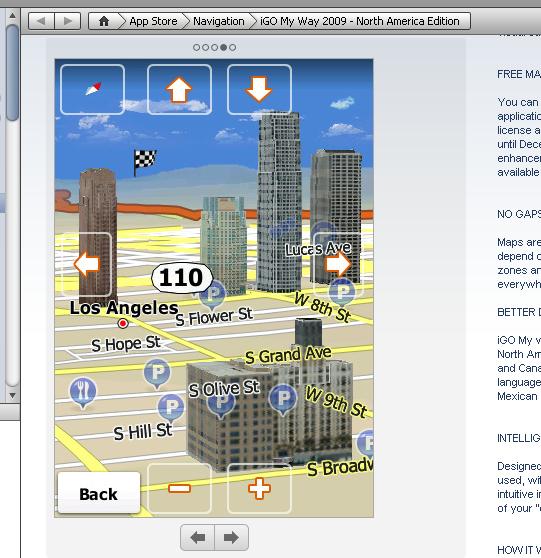Click the HOW IT W heading text
The width and height of the screenshot is (541, 558).
tap(519, 550)
